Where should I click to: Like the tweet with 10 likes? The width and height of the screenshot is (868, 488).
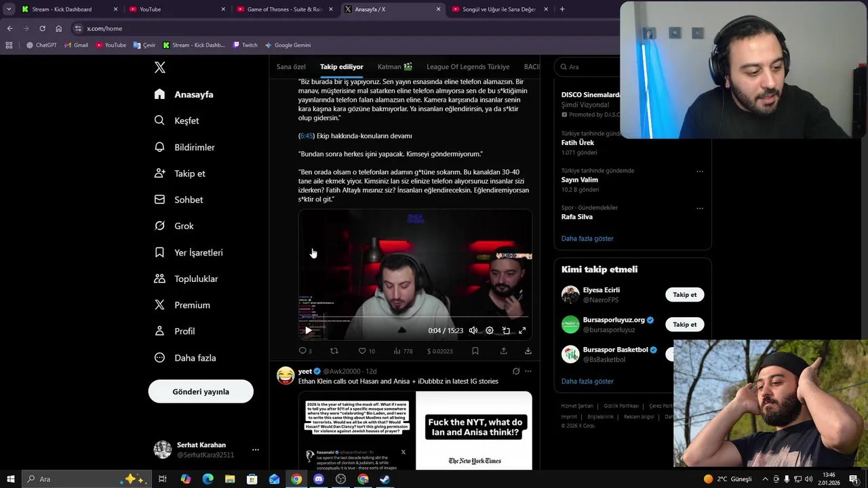pos(366,351)
